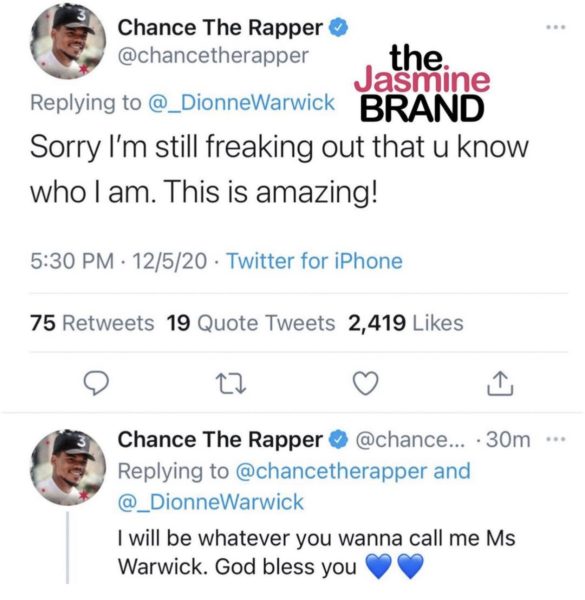Like the tweet with heart icon

[365, 383]
